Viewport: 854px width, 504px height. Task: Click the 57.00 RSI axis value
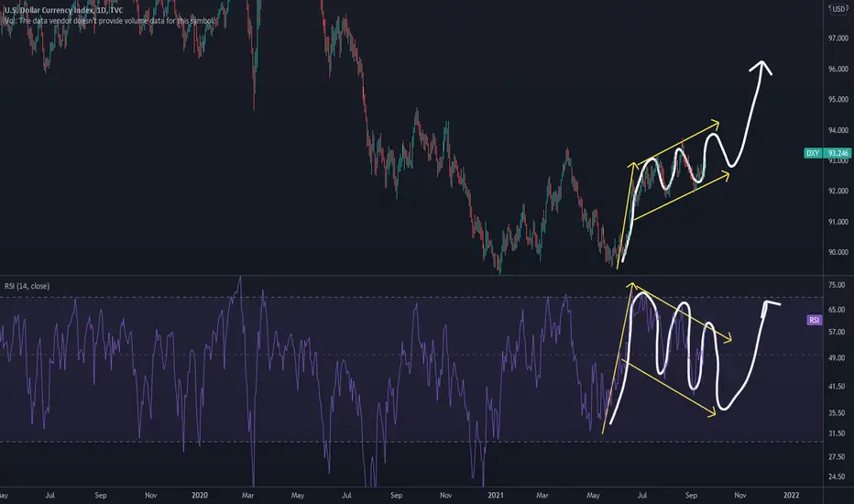837,332
